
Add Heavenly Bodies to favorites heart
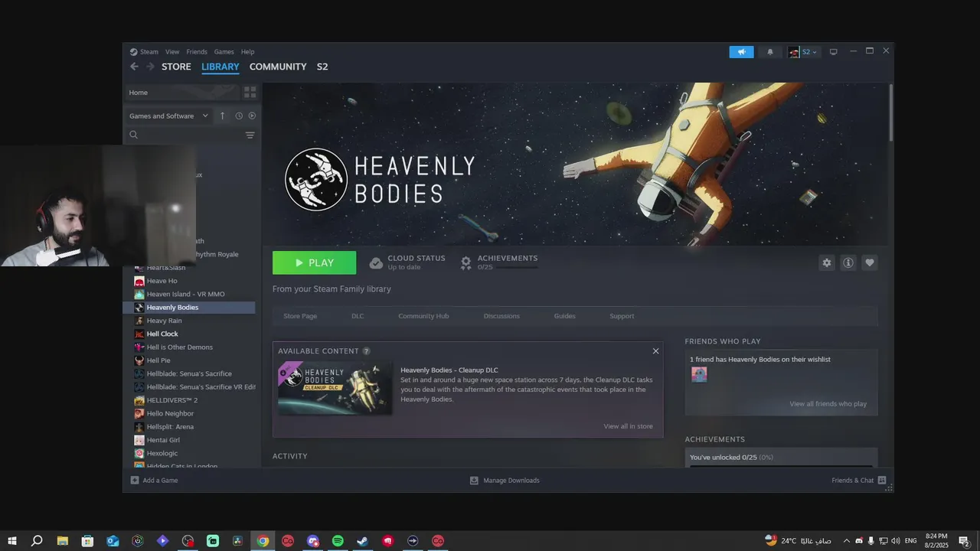point(870,262)
